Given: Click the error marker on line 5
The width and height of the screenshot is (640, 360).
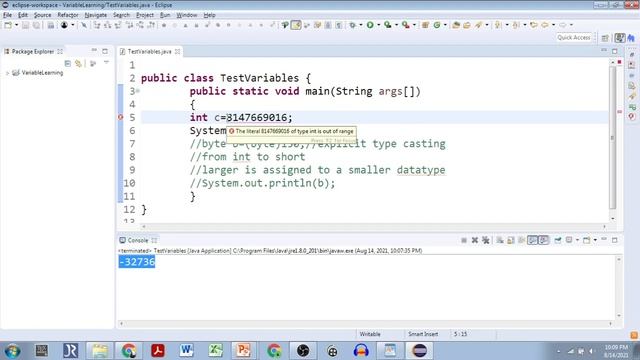Looking at the screenshot, I should point(120,118).
